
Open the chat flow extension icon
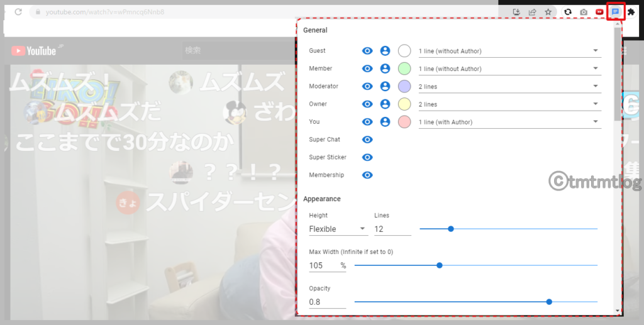coord(615,12)
